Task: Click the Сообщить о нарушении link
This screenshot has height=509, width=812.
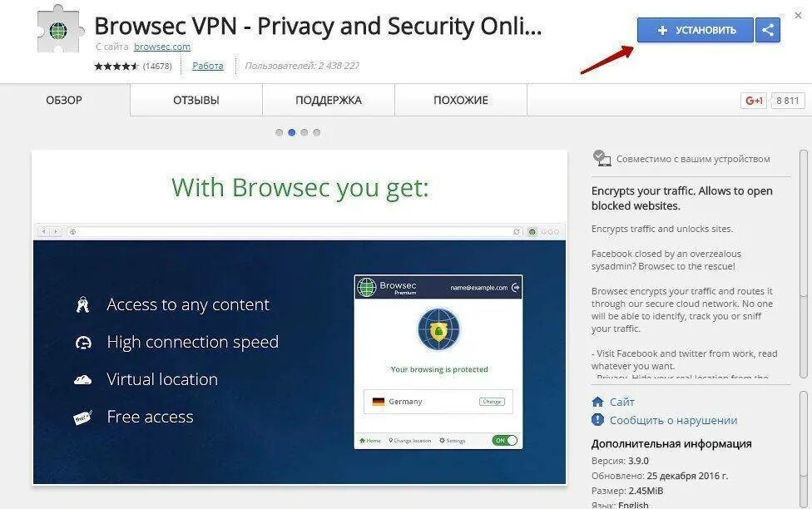Action: [673, 421]
